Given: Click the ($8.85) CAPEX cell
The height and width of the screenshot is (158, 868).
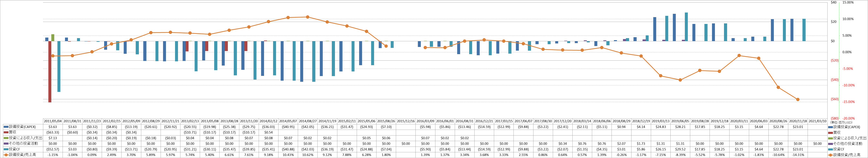Looking at the screenshot, I should (112, 127).
